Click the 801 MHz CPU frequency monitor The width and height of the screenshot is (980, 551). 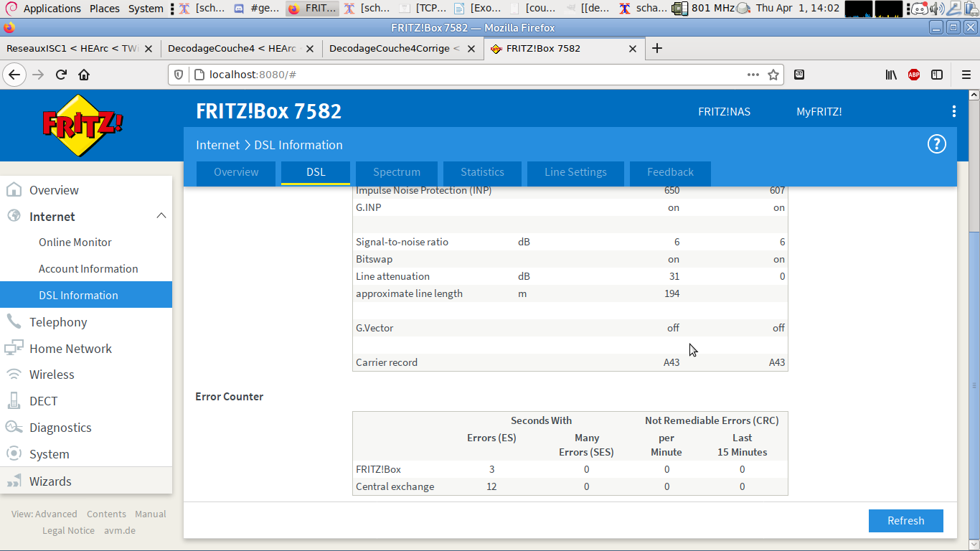tap(703, 9)
